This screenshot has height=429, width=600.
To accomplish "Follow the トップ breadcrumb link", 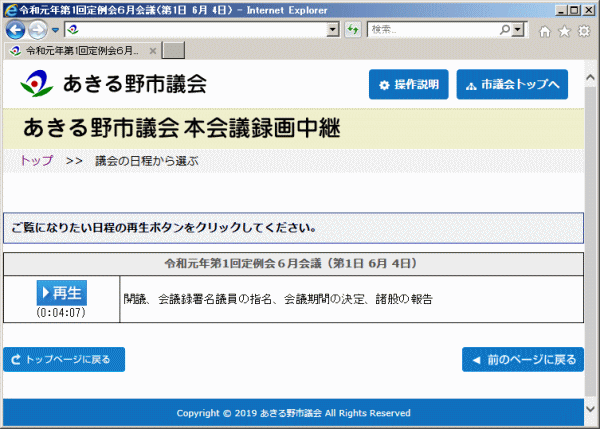I will coord(37,161).
